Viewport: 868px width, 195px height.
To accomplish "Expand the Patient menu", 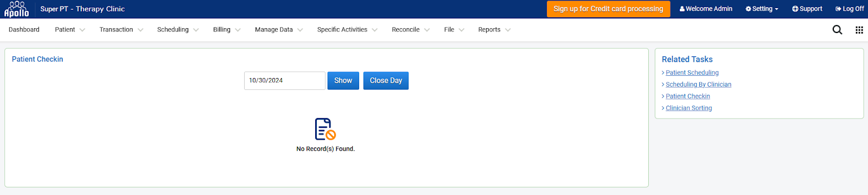I will [70, 30].
